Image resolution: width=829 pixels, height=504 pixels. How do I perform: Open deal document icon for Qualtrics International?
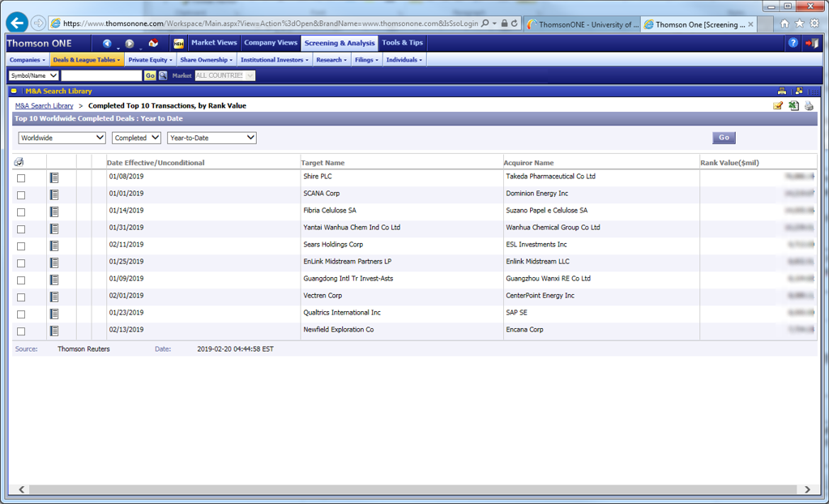tap(54, 314)
